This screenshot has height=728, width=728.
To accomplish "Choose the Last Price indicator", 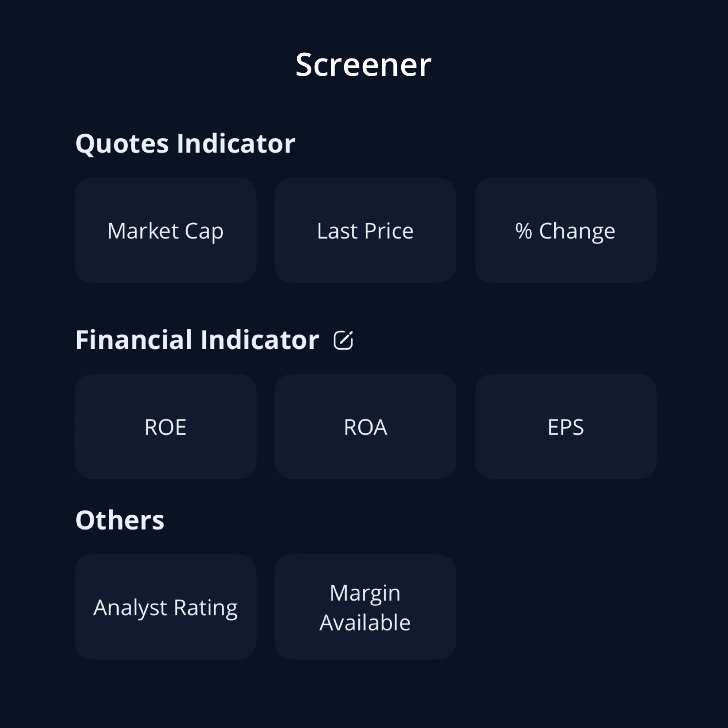I will 365,231.
